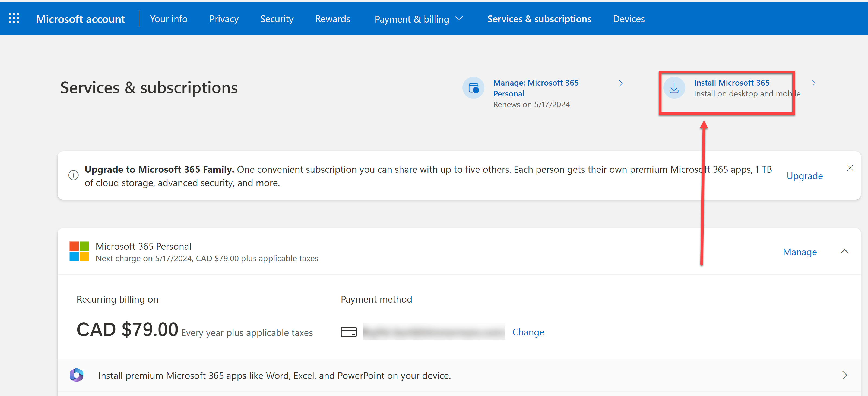Click the info icon in upgrade banner
Image resolution: width=868 pixels, height=396 pixels.
click(x=74, y=175)
